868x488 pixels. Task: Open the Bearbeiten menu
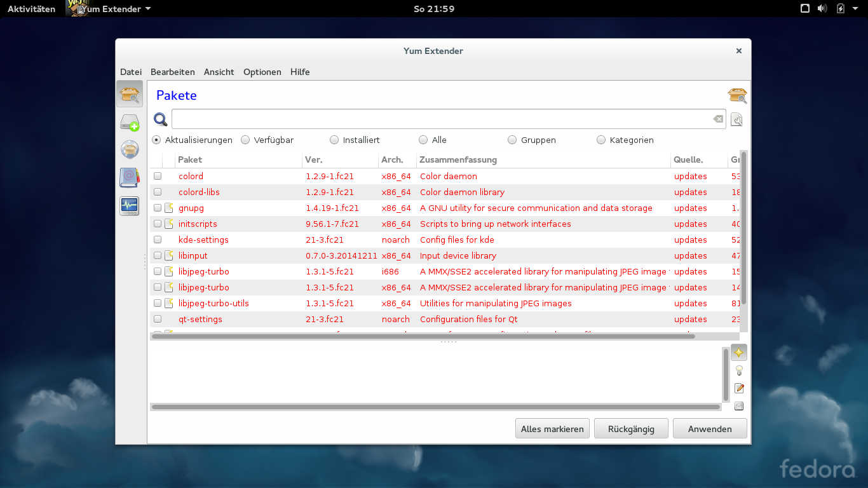pyautogui.click(x=173, y=72)
